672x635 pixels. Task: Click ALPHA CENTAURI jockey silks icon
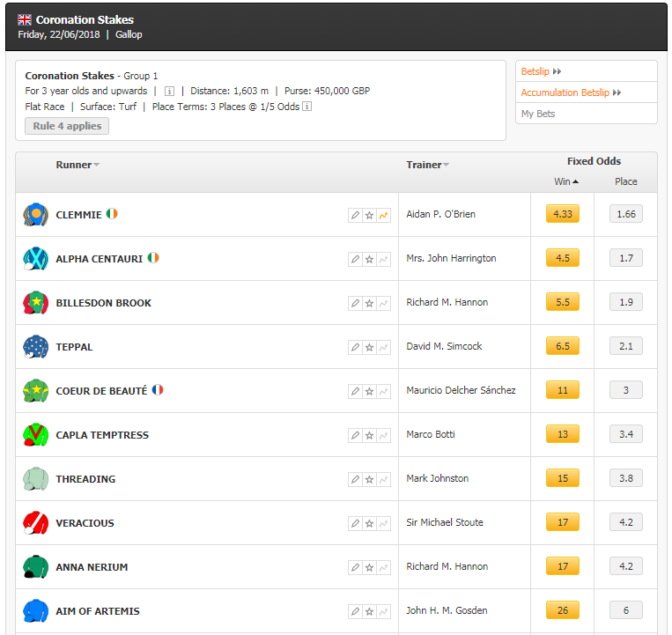coord(35,258)
